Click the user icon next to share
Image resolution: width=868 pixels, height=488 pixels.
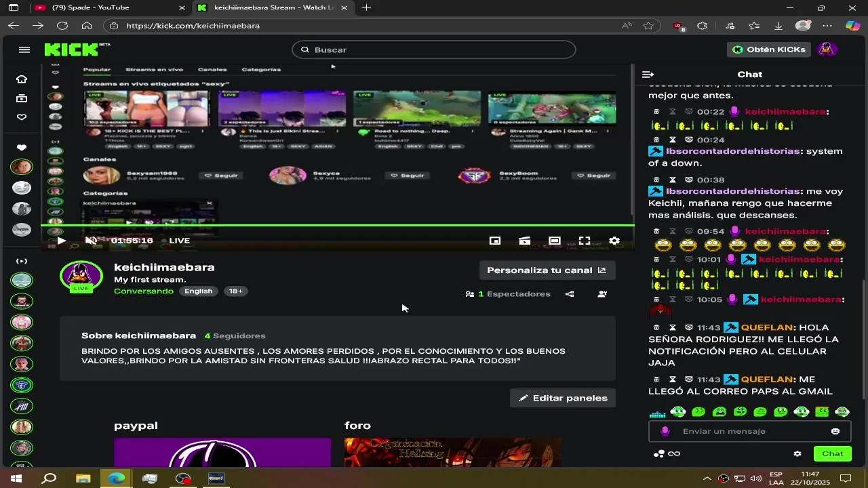(602, 294)
